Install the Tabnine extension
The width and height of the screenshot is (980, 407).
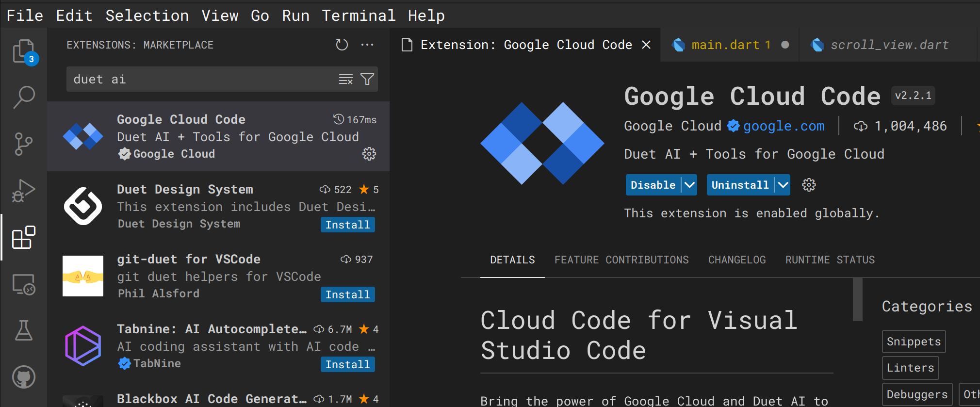click(347, 364)
